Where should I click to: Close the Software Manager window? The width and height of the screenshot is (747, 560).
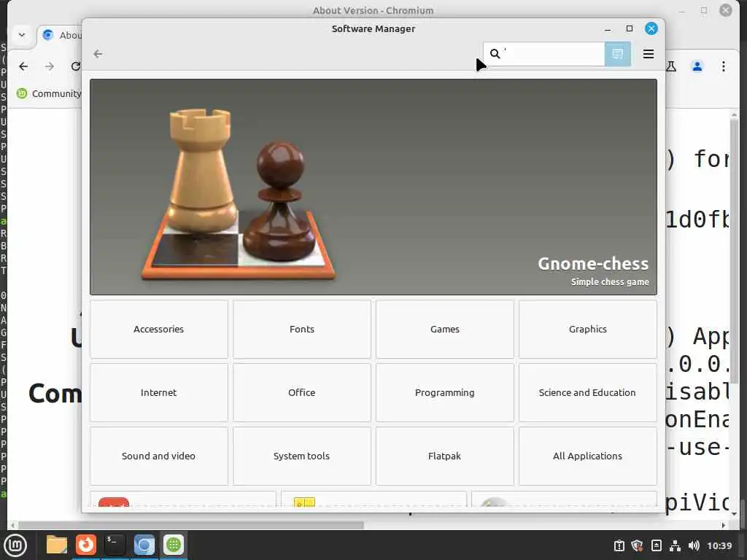point(651,28)
